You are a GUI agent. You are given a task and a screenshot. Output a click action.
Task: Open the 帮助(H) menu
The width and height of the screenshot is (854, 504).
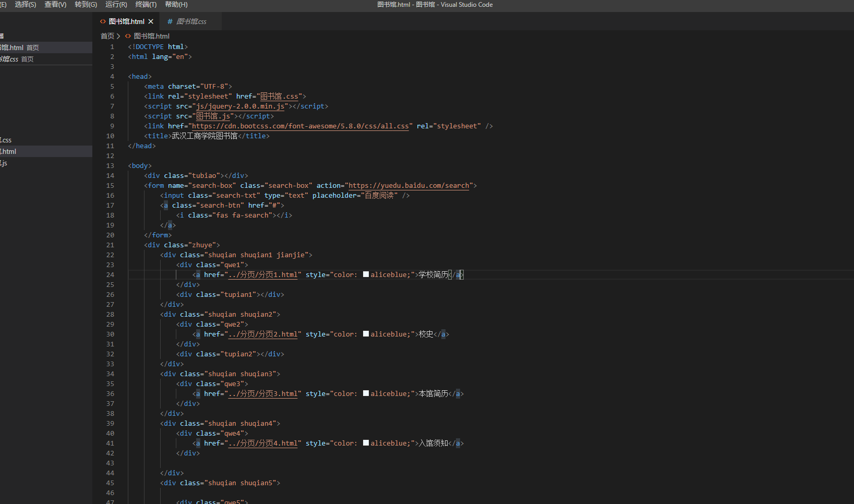tap(176, 4)
